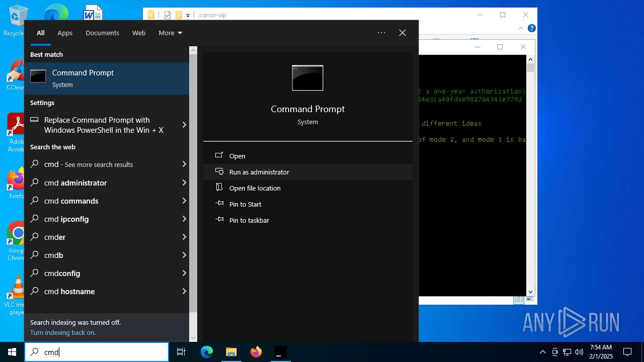
Task: Open the Recycle Bin desktop icon
Action: [x=15, y=21]
